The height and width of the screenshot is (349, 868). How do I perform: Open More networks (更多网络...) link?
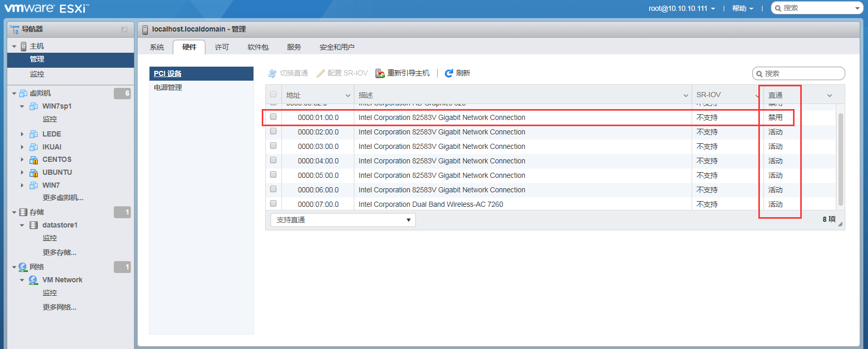click(59, 308)
